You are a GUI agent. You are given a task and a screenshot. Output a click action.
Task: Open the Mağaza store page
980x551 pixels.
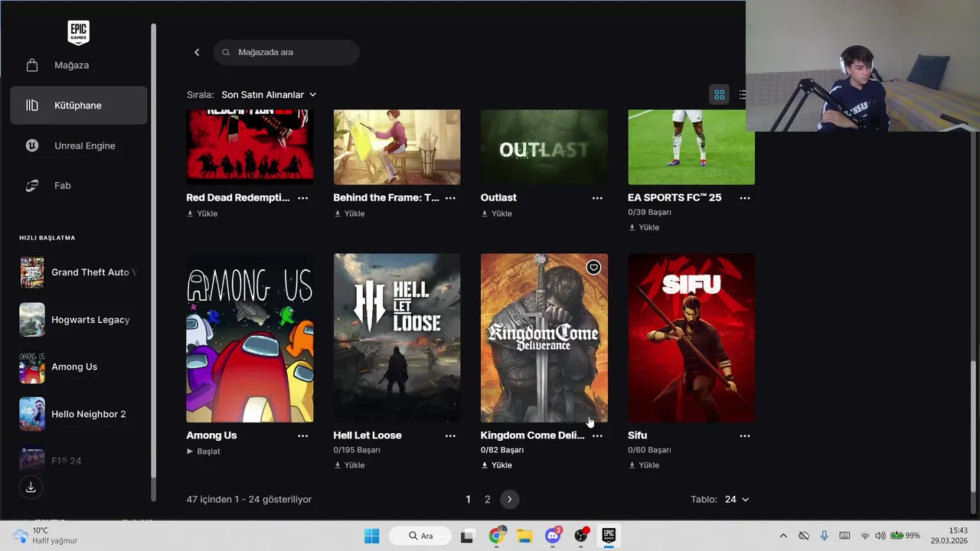[x=78, y=65]
